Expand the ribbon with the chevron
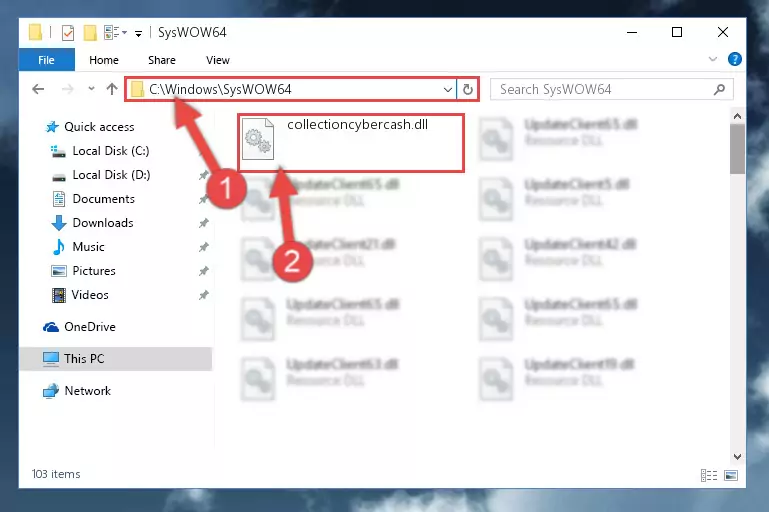The width and height of the screenshot is (769, 512). 713,59
